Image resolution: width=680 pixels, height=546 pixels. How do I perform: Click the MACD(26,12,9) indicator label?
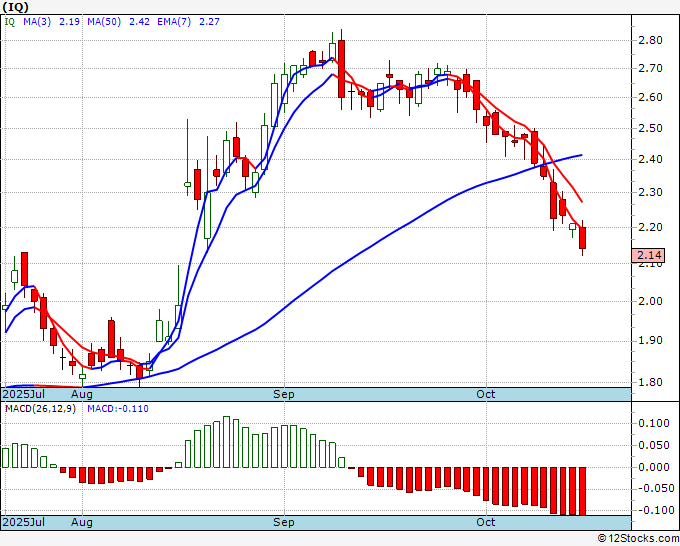click(x=40, y=409)
